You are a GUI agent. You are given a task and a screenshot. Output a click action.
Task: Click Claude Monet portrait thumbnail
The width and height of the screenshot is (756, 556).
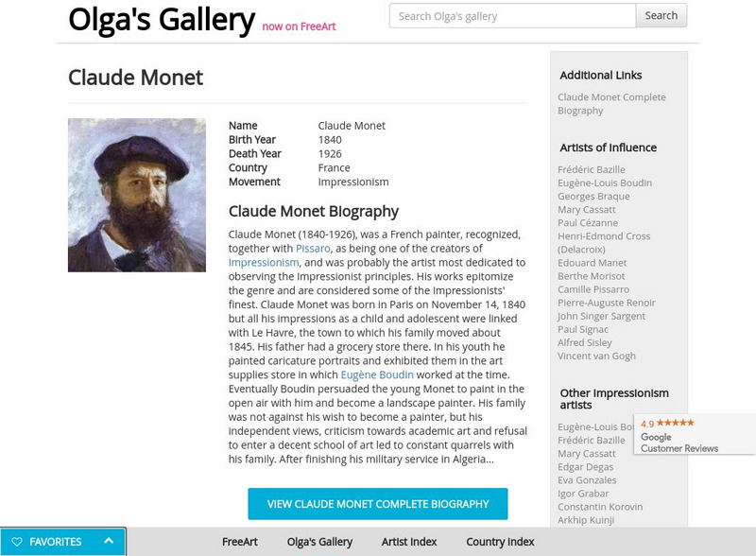(137, 195)
